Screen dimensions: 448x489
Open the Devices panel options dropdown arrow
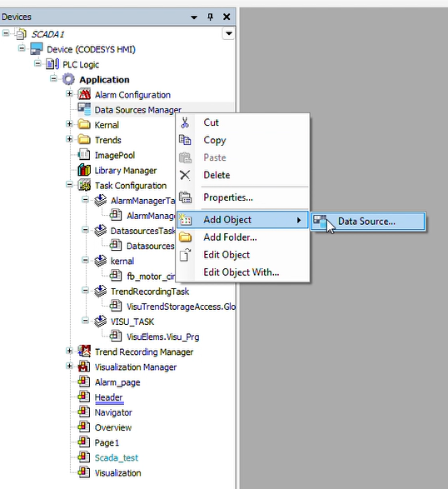coord(194,17)
